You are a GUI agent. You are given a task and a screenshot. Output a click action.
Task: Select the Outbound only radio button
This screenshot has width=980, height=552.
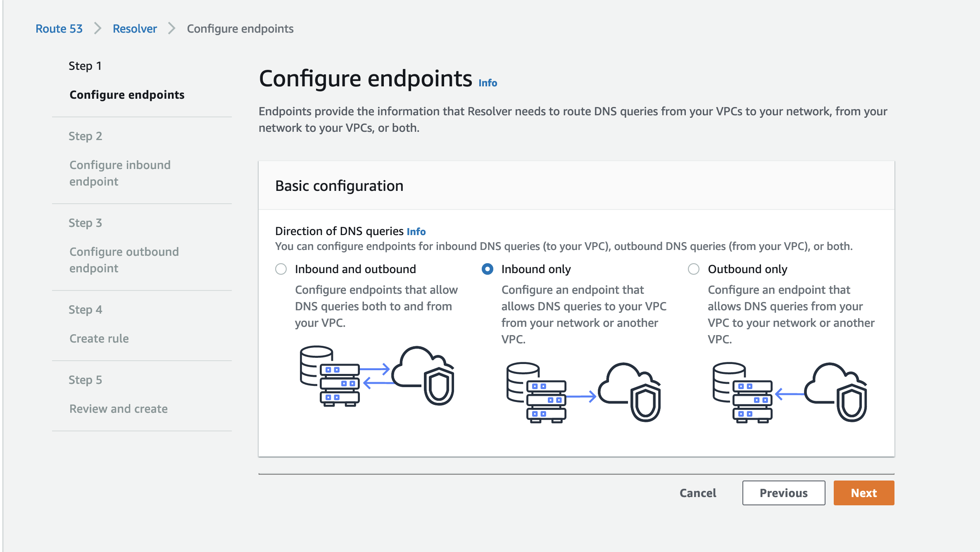point(694,269)
